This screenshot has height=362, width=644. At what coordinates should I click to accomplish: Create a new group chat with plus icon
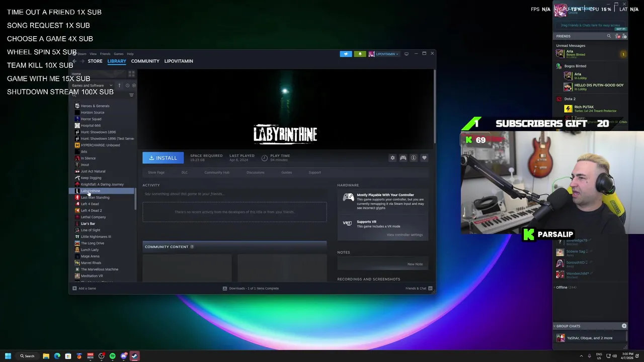point(624,326)
